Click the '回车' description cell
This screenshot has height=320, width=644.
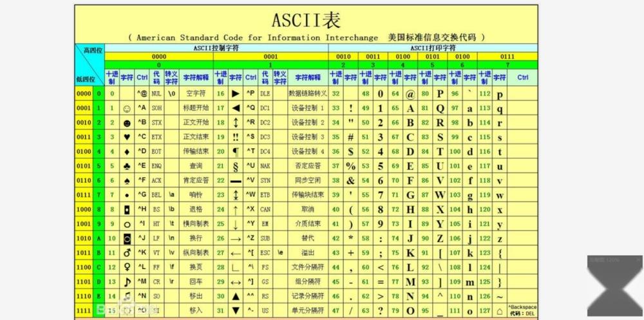pos(196,282)
